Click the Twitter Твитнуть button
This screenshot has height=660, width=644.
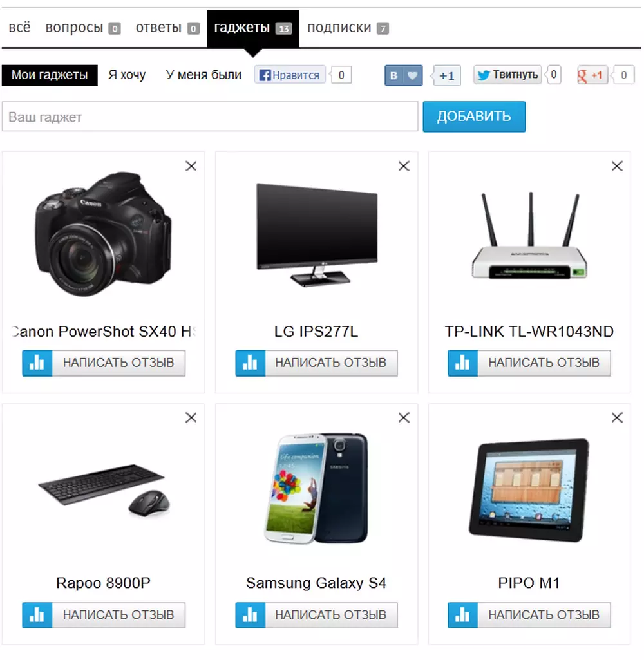(x=507, y=75)
